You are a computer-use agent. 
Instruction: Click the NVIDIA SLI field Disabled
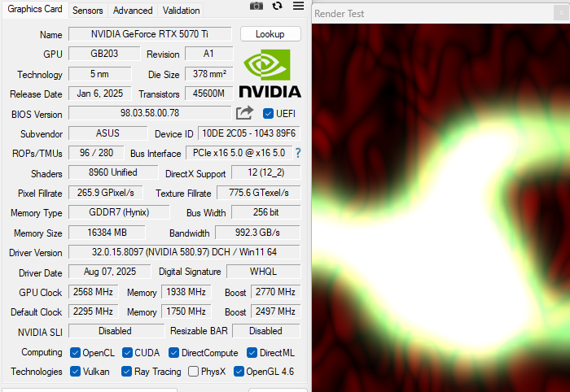click(116, 331)
